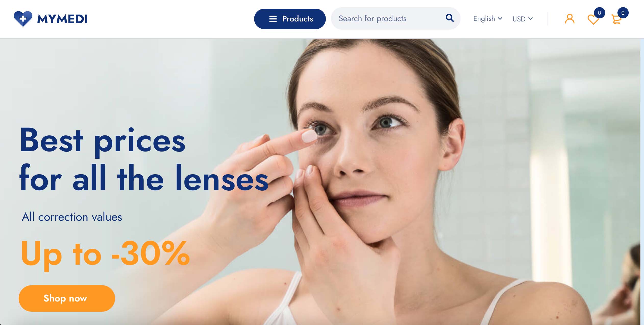Image resolution: width=644 pixels, height=325 pixels.
Task: Open the shopping cart icon
Action: 616,19
